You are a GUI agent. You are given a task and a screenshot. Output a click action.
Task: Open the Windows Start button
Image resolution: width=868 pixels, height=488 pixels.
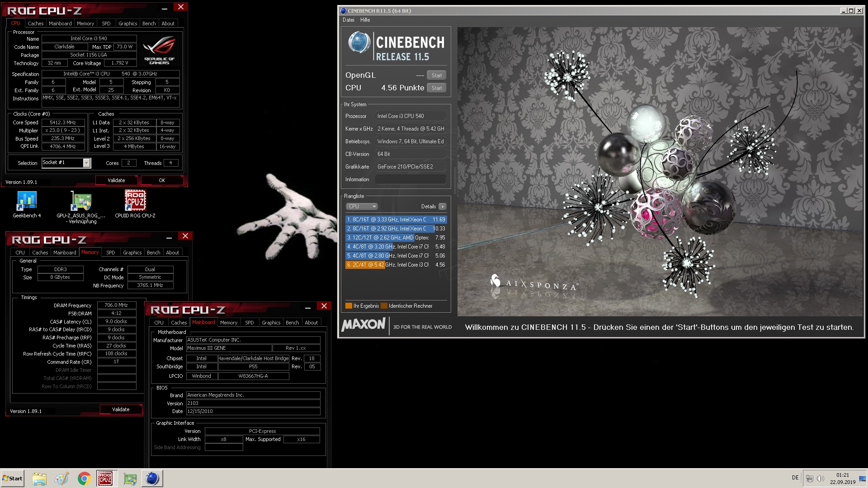(x=12, y=479)
